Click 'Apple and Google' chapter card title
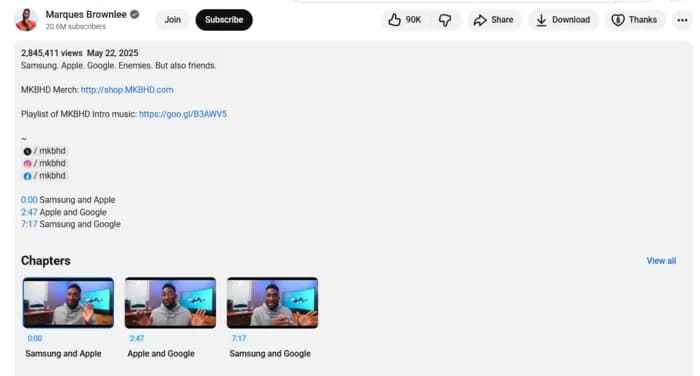 pos(161,353)
